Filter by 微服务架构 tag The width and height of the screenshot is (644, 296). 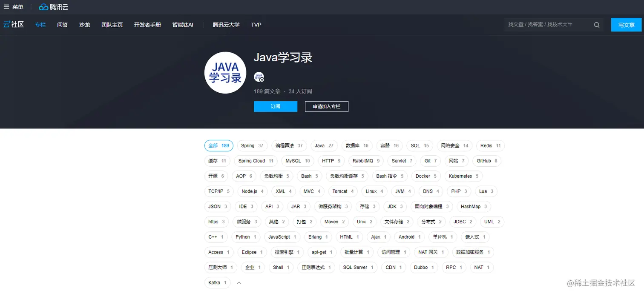tap(333, 207)
